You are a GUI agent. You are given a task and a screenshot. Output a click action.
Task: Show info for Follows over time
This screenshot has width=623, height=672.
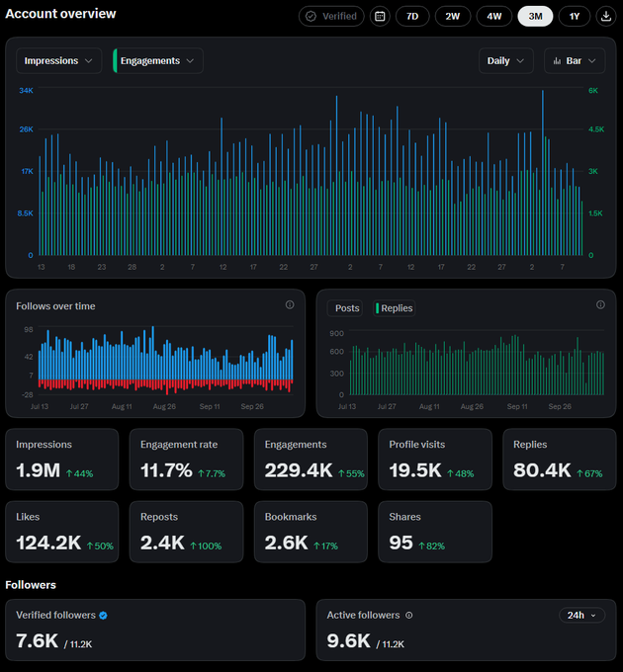click(290, 304)
